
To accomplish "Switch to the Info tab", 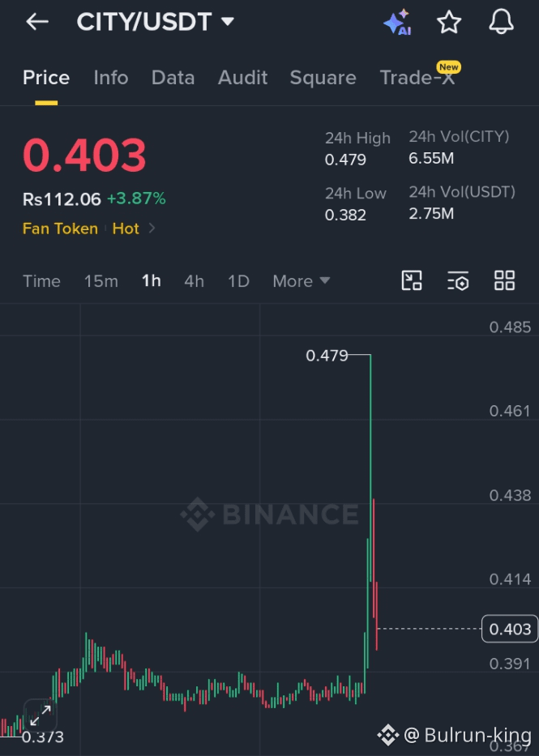I will pos(111,78).
